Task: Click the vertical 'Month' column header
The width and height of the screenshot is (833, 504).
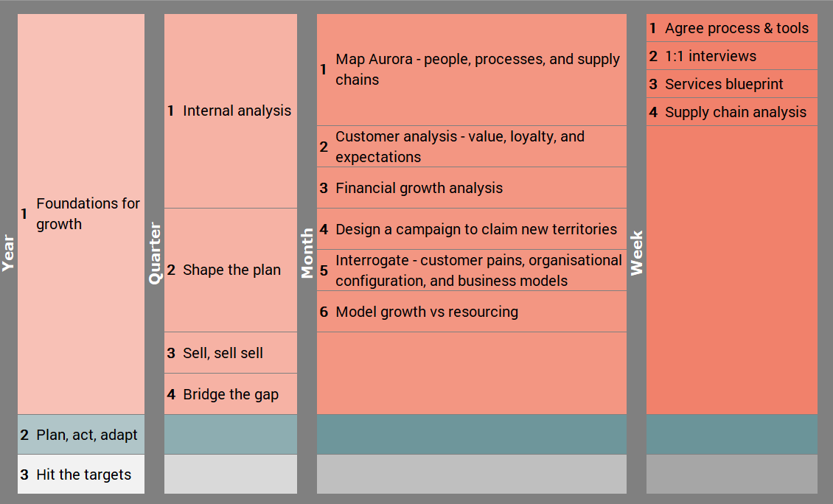Action: (307, 253)
